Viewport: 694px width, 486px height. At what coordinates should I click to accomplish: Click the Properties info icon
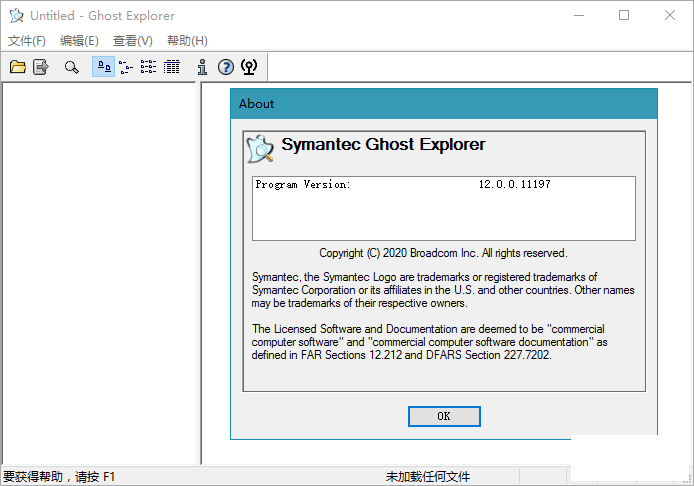(x=202, y=67)
